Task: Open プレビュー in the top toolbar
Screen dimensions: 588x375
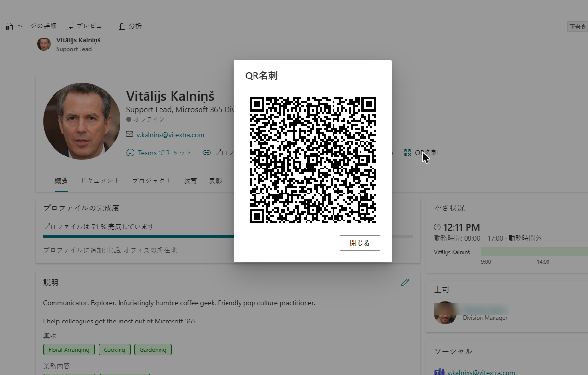Action: coord(87,26)
